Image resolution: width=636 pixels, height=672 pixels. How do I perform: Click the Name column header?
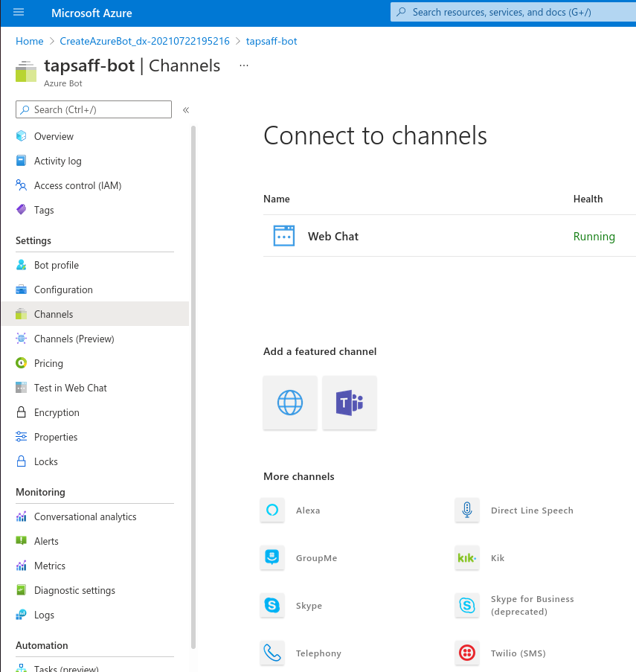[277, 199]
